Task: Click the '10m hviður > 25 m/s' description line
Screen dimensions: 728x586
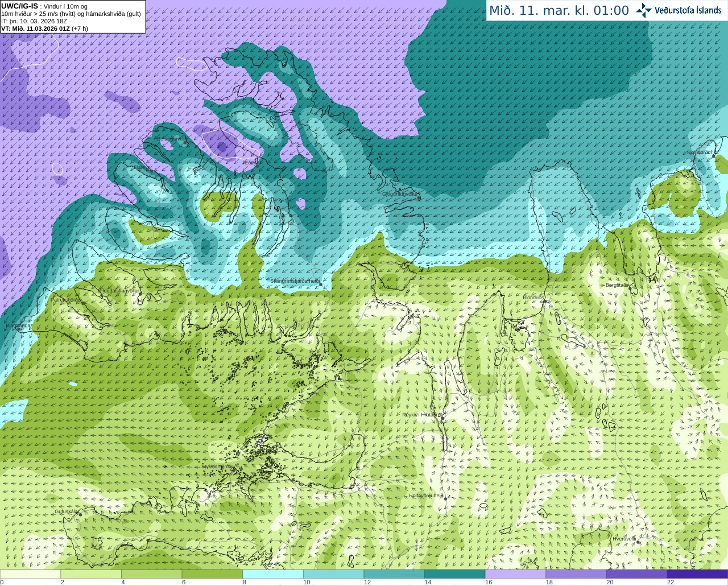Action: point(71,14)
